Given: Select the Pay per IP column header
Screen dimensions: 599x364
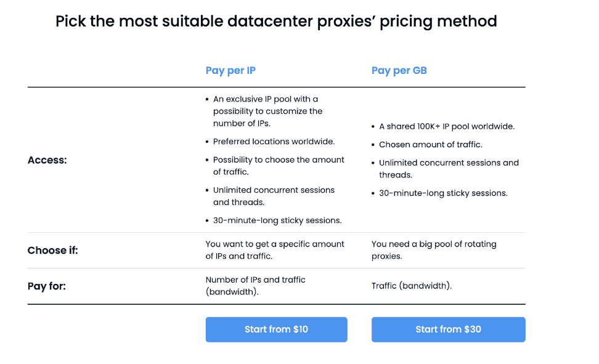Looking at the screenshot, I should point(230,70).
